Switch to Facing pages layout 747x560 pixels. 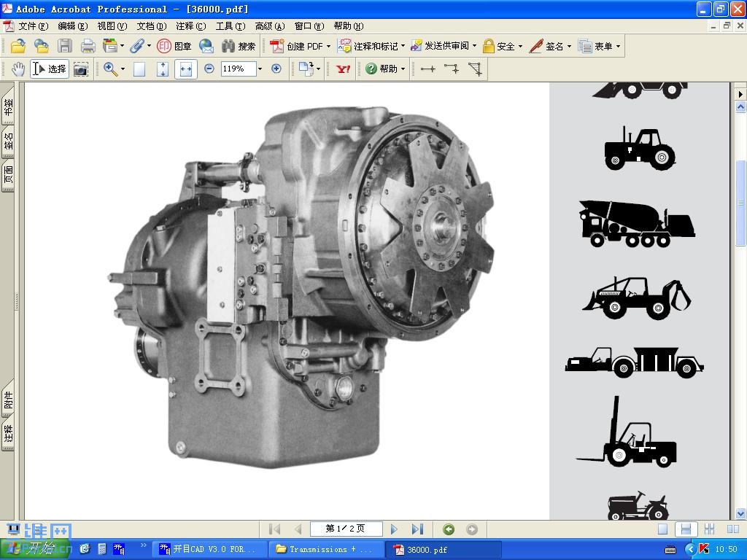[733, 529]
